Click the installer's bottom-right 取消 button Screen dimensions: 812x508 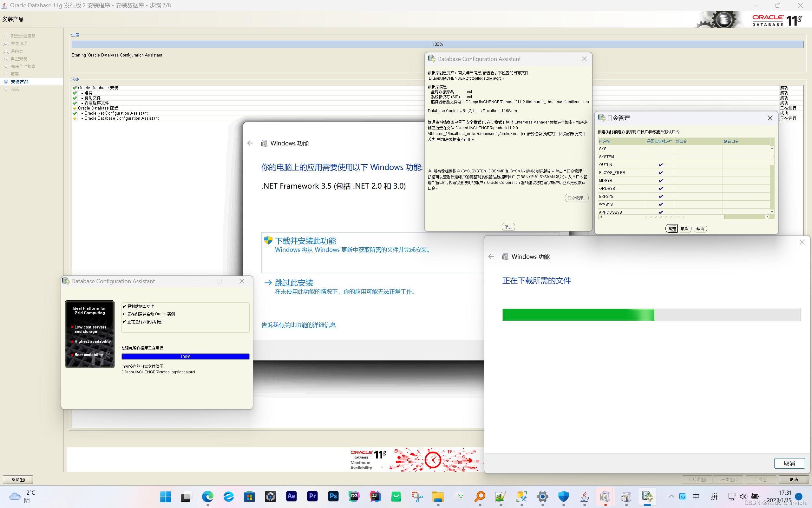pos(794,479)
